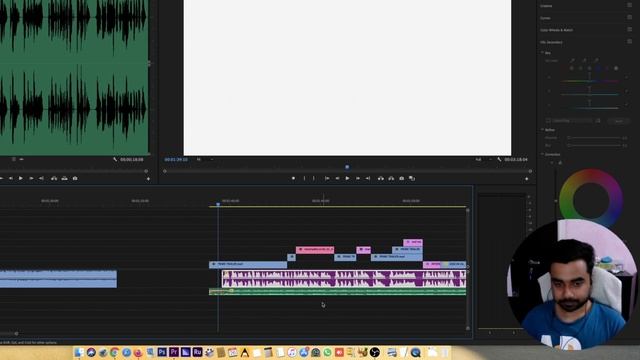Play the clip in Source monitor
Viewport: 640px width, 360px height.
21,178
